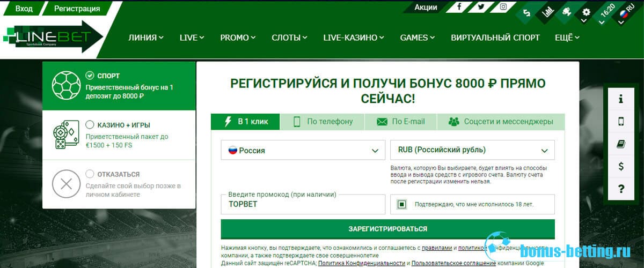Image resolution: width=644 pixels, height=268 pixels.
Task: Click the X decline bonus icon
Action: 66,184
